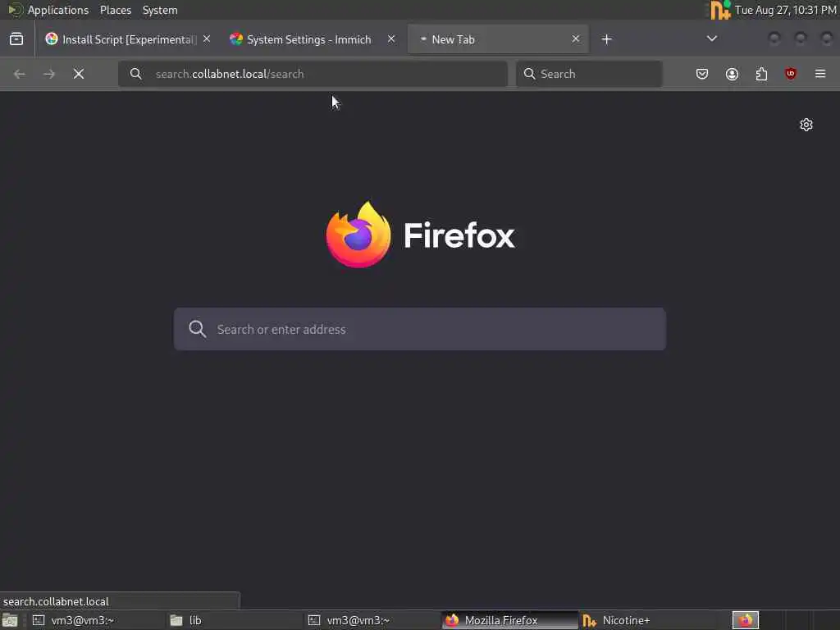Open the Applications menu
This screenshot has width=840, height=630.
pyautogui.click(x=58, y=10)
